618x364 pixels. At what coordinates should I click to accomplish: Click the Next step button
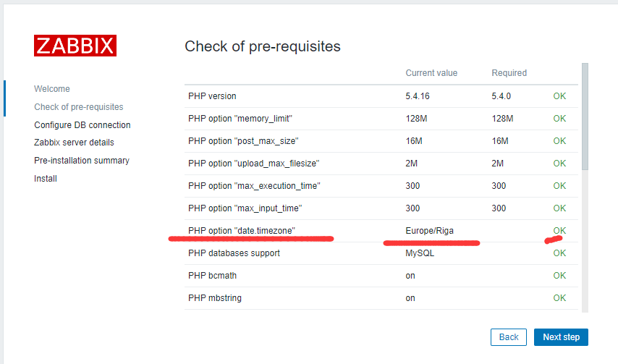pos(561,337)
